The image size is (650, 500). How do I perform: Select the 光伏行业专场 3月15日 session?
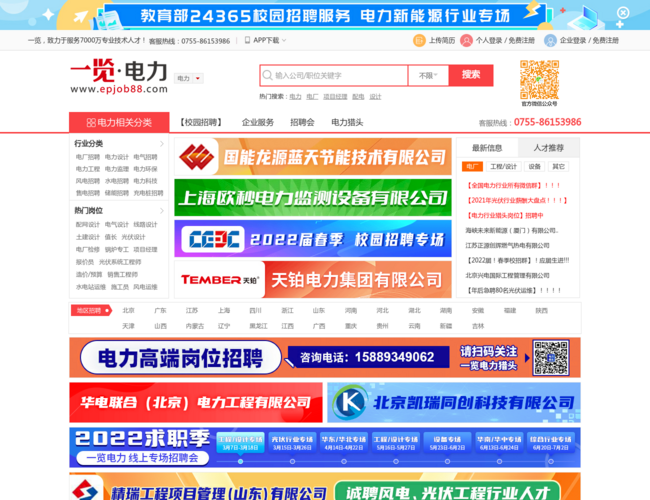292,443
